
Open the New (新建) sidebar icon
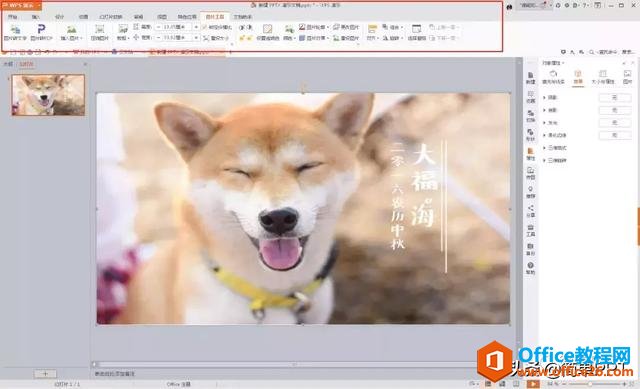530,78
